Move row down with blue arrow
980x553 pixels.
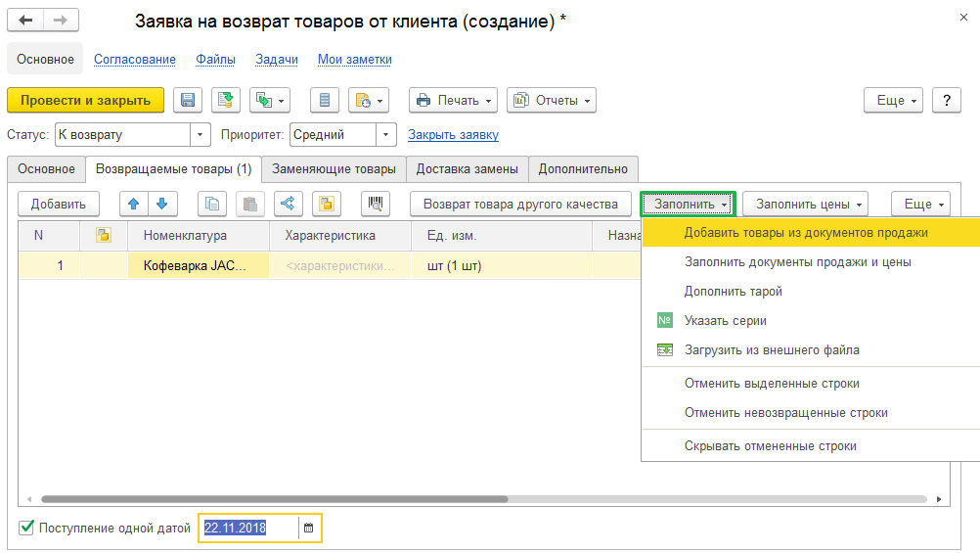[161, 204]
